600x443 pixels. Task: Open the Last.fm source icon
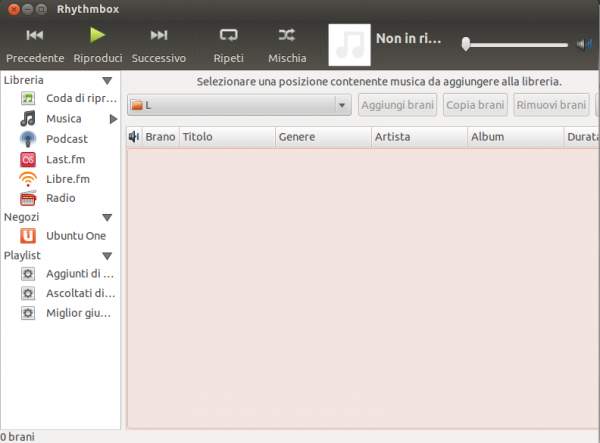28,160
